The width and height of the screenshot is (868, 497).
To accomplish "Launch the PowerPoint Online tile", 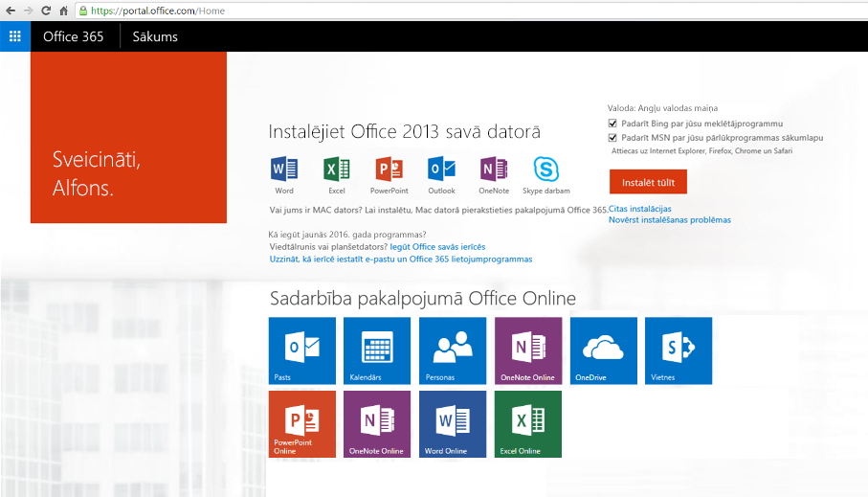I will [x=302, y=424].
